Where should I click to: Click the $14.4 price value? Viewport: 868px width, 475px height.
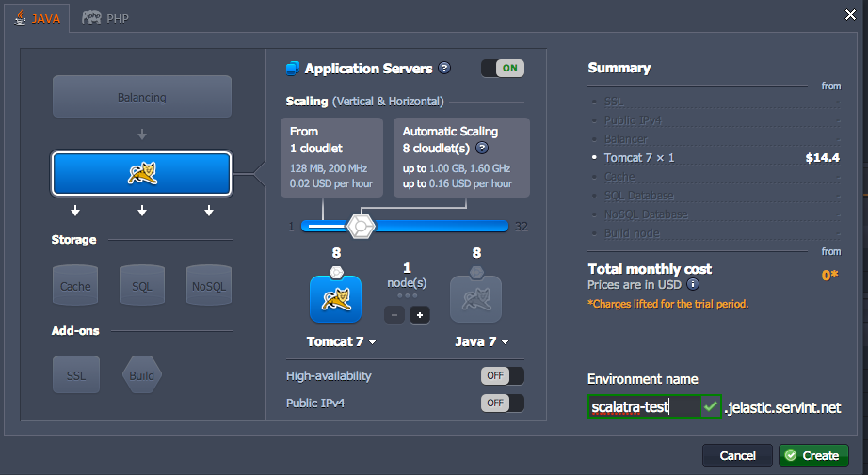(x=822, y=158)
